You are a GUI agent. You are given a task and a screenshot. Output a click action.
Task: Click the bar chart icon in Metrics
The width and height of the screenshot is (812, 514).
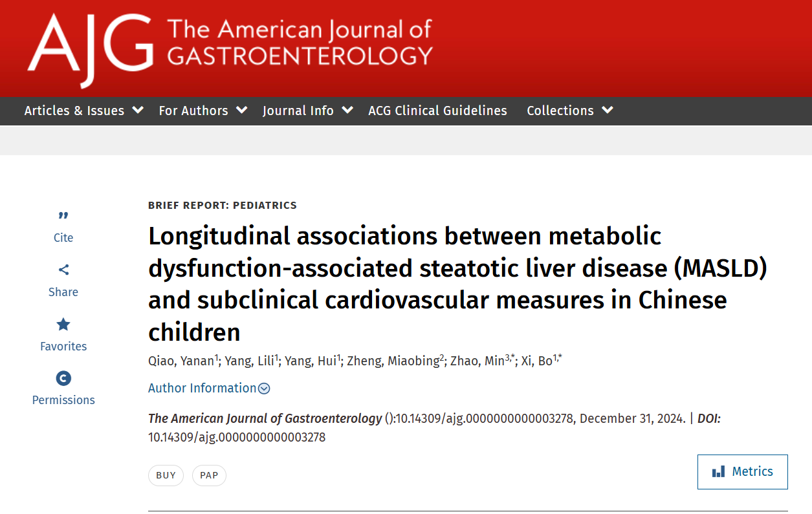pos(718,471)
